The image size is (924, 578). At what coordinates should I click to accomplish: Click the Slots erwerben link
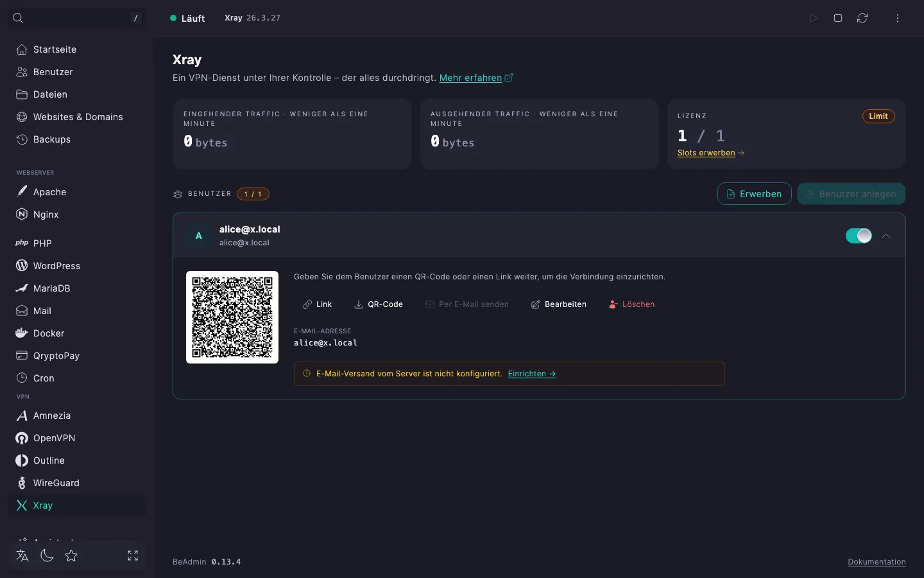[x=711, y=153]
